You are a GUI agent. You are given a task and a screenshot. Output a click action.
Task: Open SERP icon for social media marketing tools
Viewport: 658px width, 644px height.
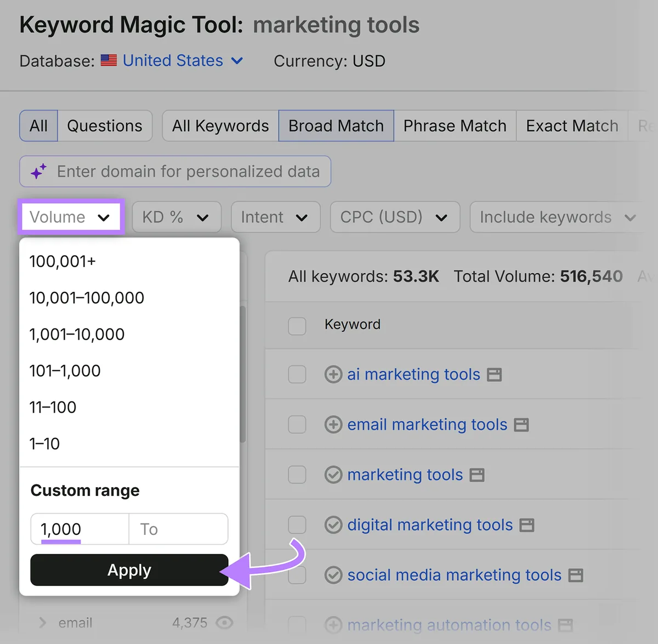click(x=576, y=575)
